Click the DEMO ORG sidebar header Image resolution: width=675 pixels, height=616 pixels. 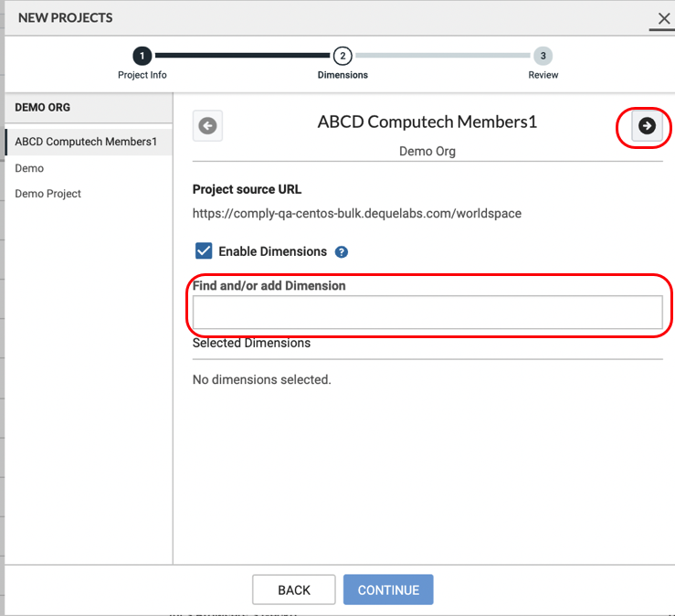(43, 107)
